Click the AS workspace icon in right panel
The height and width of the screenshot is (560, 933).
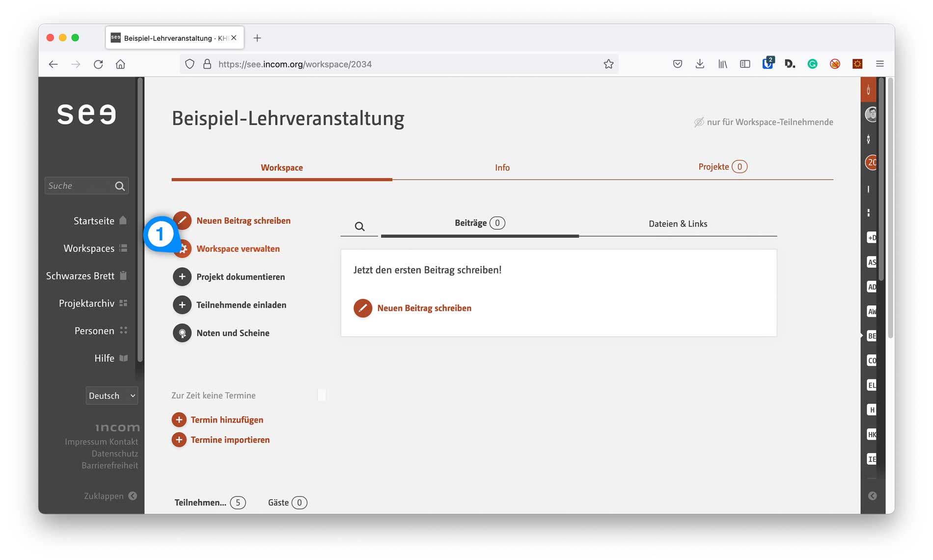[x=872, y=262]
